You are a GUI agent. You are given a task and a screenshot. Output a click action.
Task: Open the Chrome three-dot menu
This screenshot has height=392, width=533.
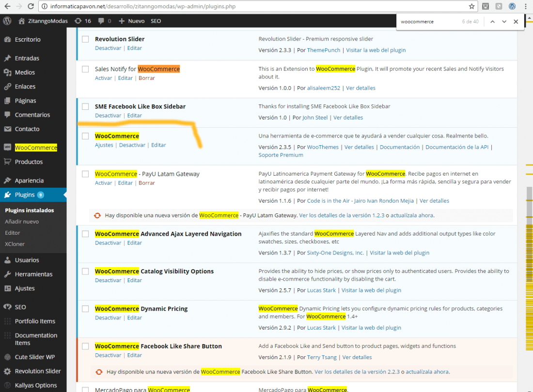526,6
